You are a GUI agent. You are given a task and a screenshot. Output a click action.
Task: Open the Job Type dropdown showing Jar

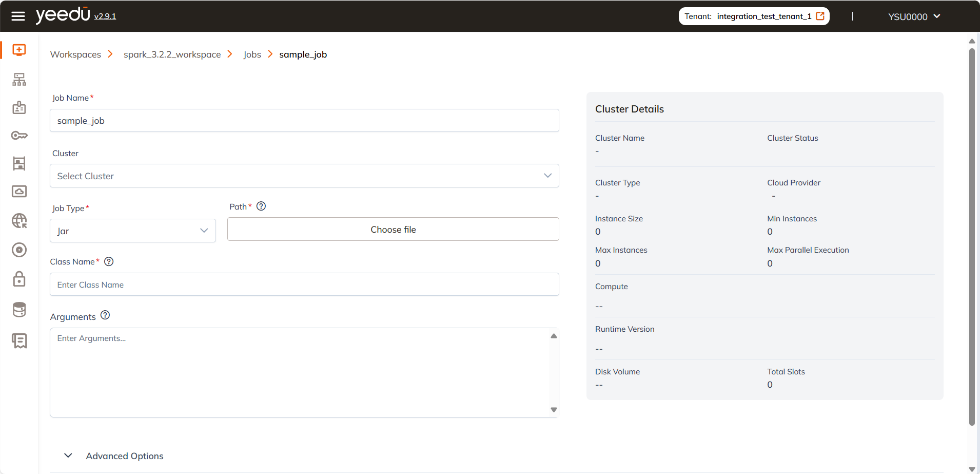point(132,231)
